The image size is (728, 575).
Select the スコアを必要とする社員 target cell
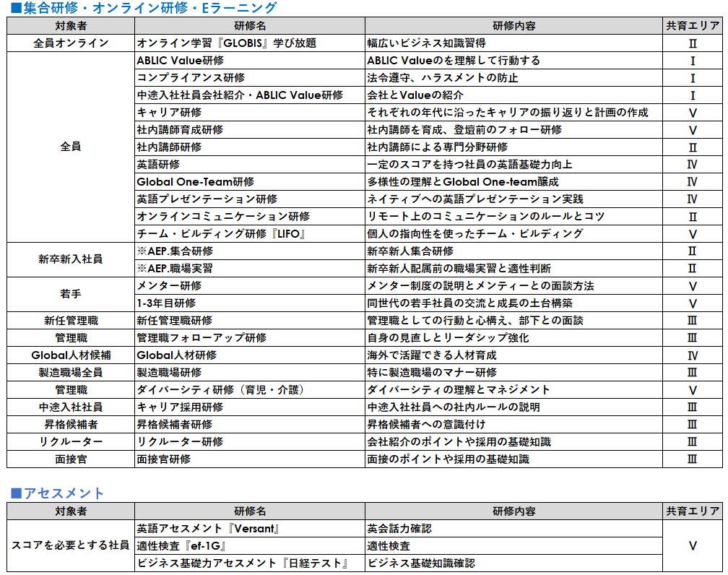point(71,546)
